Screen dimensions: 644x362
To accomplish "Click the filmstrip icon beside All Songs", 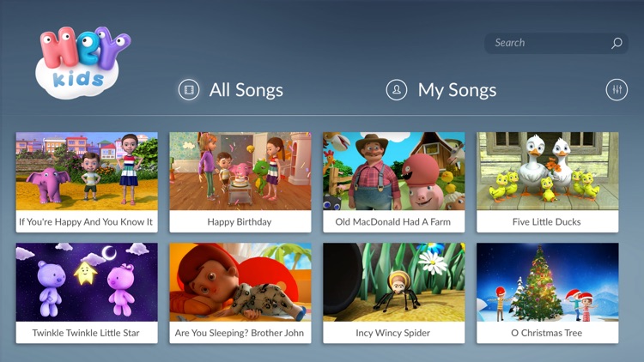I will click(x=189, y=89).
